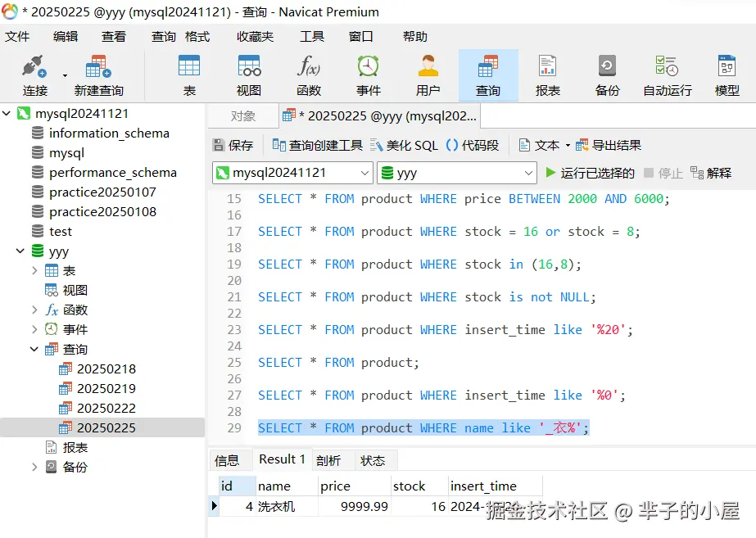
Task: Open the yyy database combo box
Action: click(x=457, y=173)
